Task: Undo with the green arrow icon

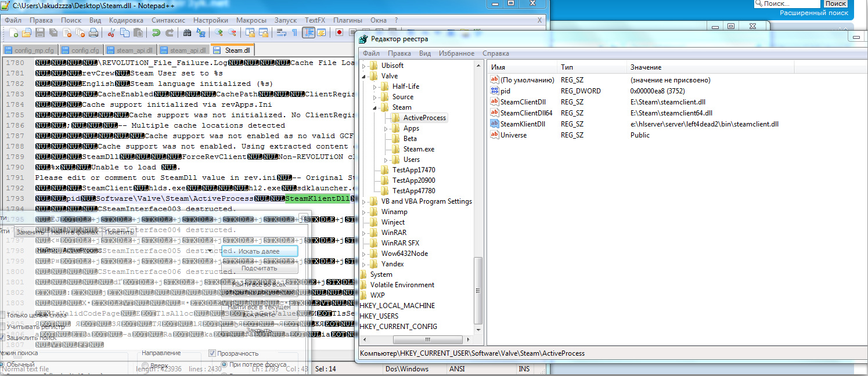Action: [x=156, y=32]
